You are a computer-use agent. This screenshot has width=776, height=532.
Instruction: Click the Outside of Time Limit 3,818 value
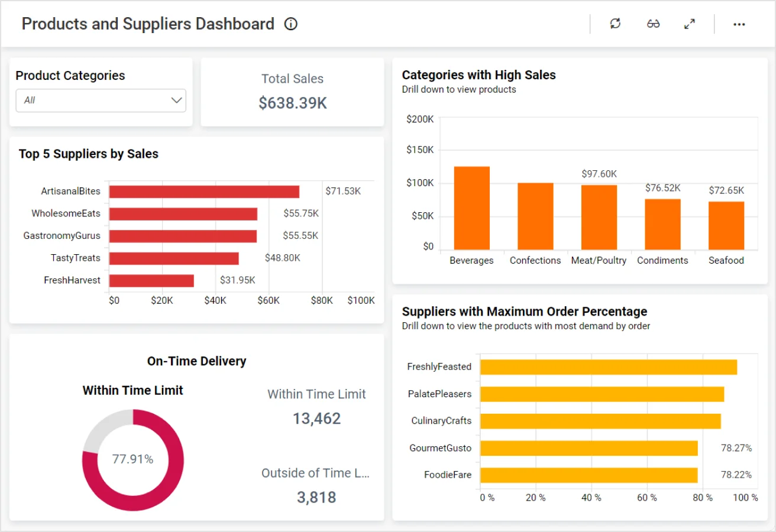[x=316, y=497]
